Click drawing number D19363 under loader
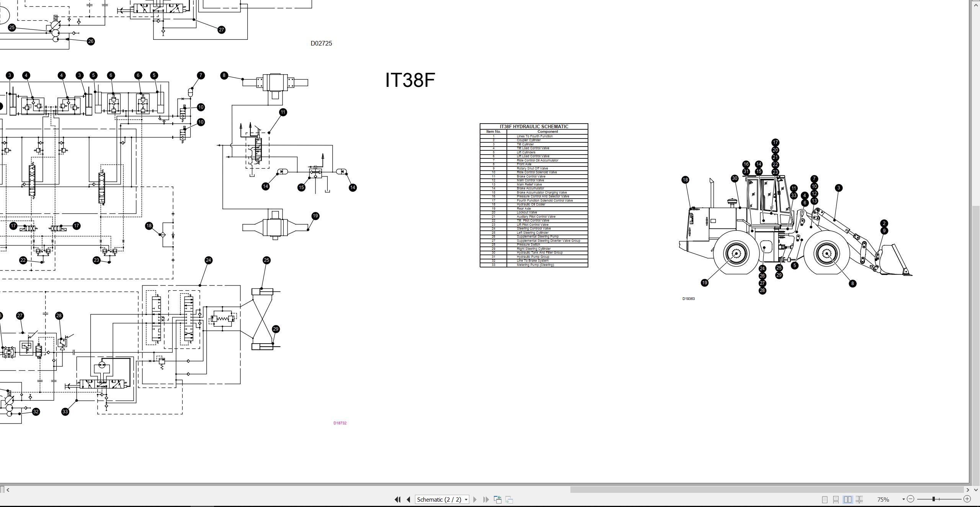The width and height of the screenshot is (980, 507). tap(688, 299)
